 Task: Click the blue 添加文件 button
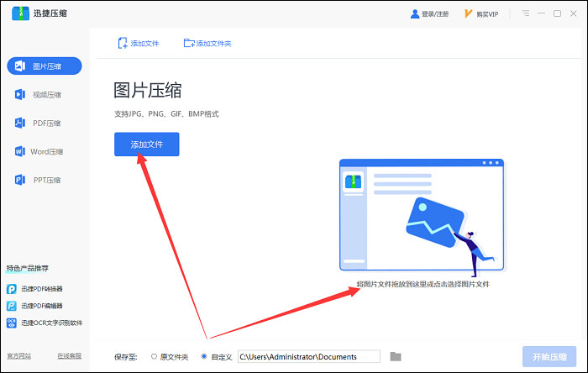point(147,144)
